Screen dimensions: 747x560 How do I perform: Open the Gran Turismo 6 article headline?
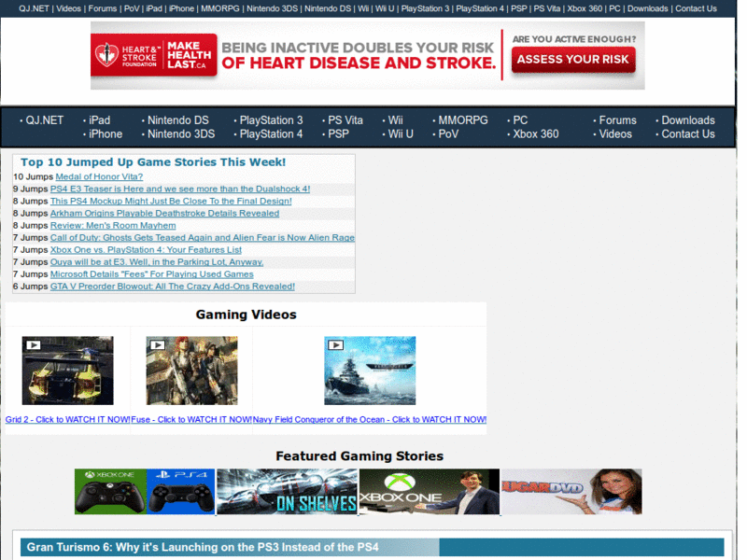203,547
